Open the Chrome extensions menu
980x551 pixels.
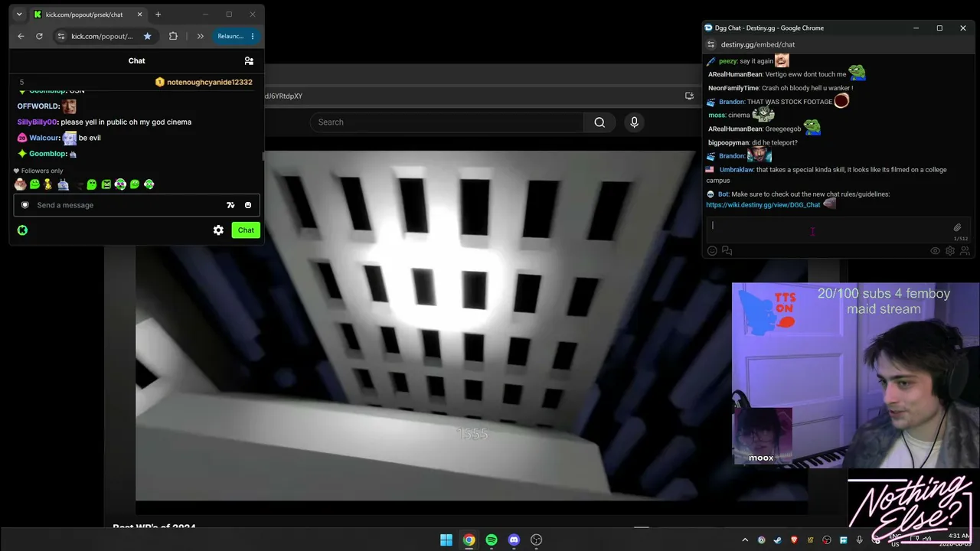coord(173,36)
